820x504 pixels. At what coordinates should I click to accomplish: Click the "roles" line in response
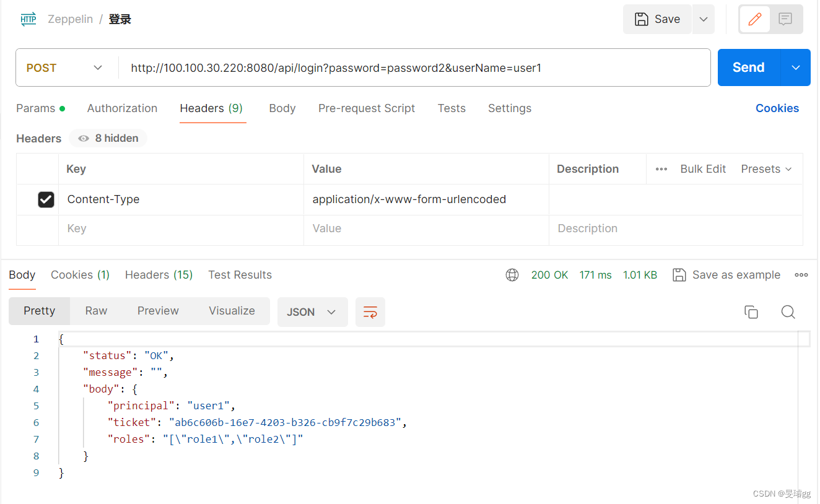[205, 440]
